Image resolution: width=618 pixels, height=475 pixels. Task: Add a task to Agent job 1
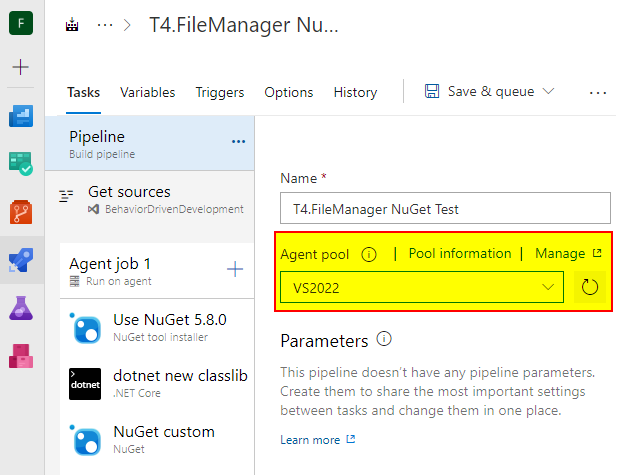(235, 270)
